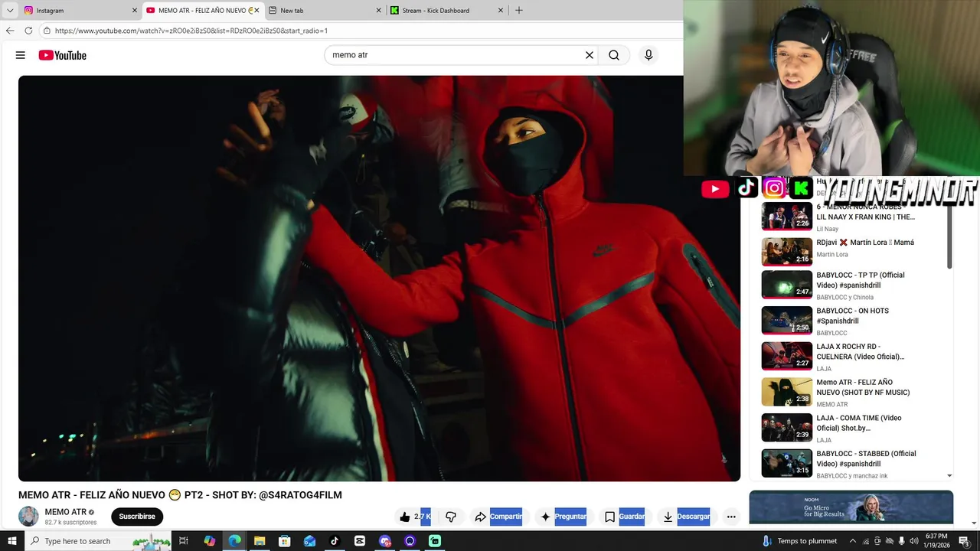Open Microsoft Store from the taskbar
The height and width of the screenshot is (551, 980).
[x=284, y=541]
